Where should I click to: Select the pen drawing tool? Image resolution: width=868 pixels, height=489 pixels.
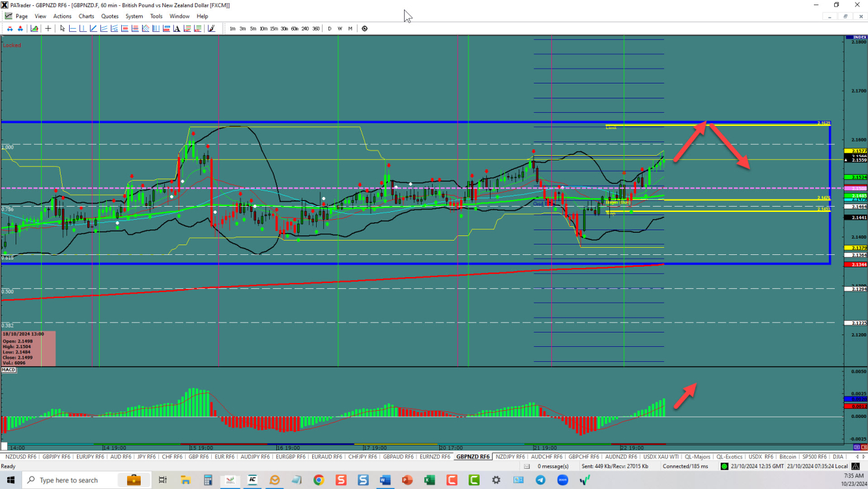211,29
